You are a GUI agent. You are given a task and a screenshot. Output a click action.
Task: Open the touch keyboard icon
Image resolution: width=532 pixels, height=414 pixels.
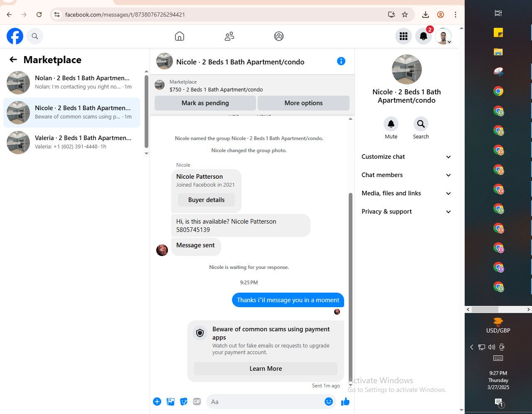(498, 358)
